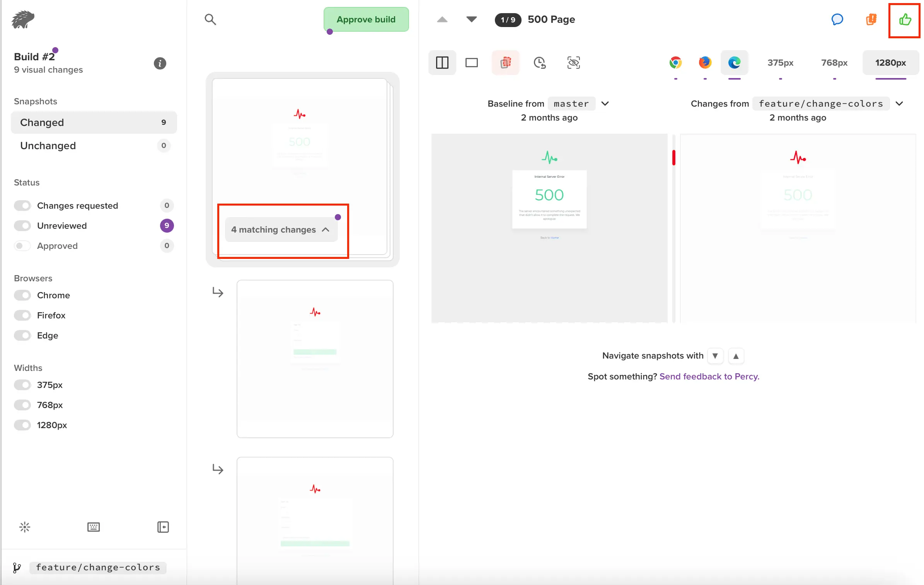The width and height of the screenshot is (924, 585).
Task: Toggle the red diff overlay
Action: point(505,63)
